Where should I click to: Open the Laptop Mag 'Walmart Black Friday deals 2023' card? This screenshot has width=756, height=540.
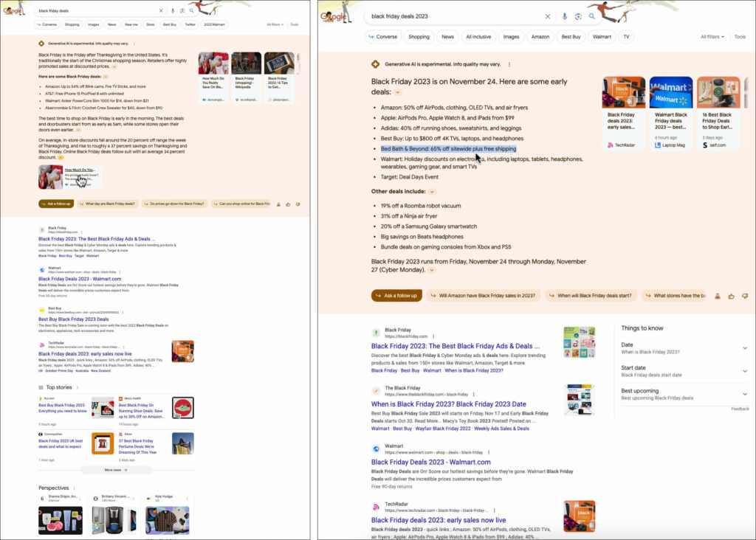click(x=670, y=113)
